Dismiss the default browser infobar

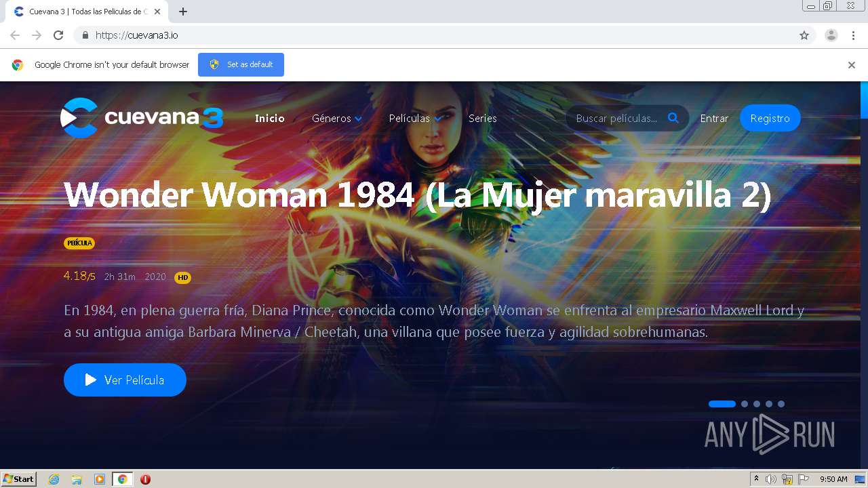coord(852,65)
